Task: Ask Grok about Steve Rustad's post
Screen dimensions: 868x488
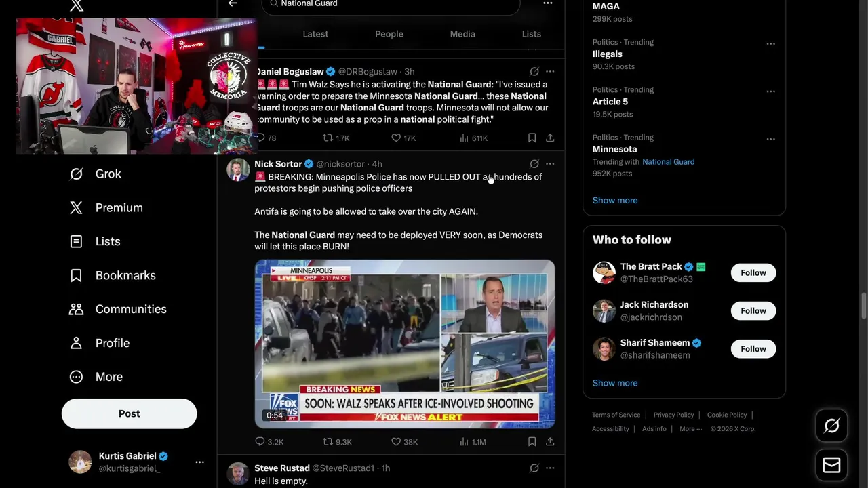Action: coord(534,468)
